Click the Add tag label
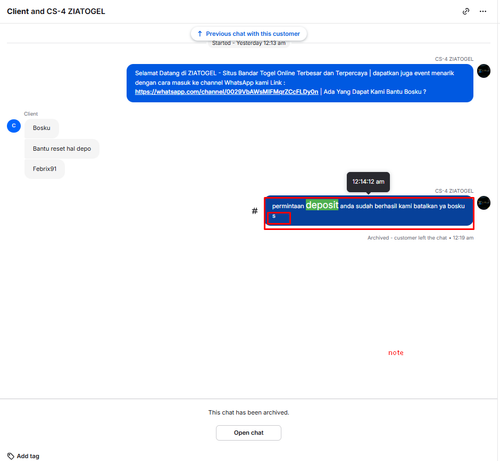500x461 pixels. (28, 456)
